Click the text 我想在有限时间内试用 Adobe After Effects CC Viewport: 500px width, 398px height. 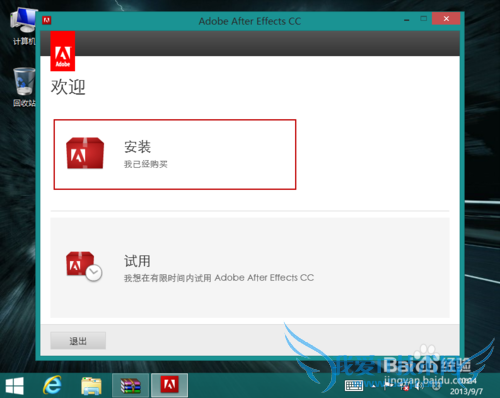click(219, 278)
